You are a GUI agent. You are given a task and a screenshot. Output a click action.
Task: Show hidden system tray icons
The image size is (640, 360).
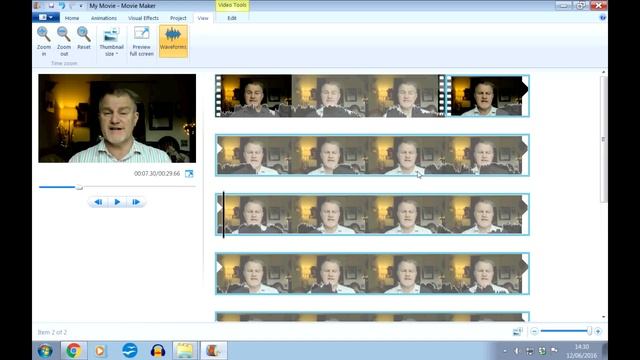coord(505,351)
